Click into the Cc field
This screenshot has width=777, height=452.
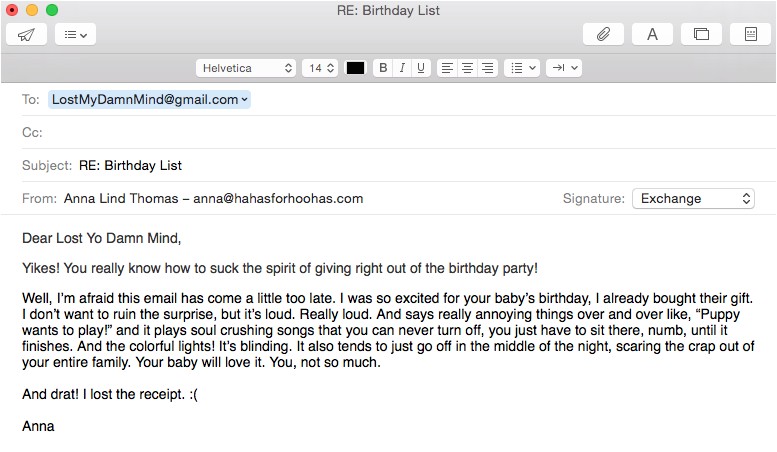click(400, 132)
